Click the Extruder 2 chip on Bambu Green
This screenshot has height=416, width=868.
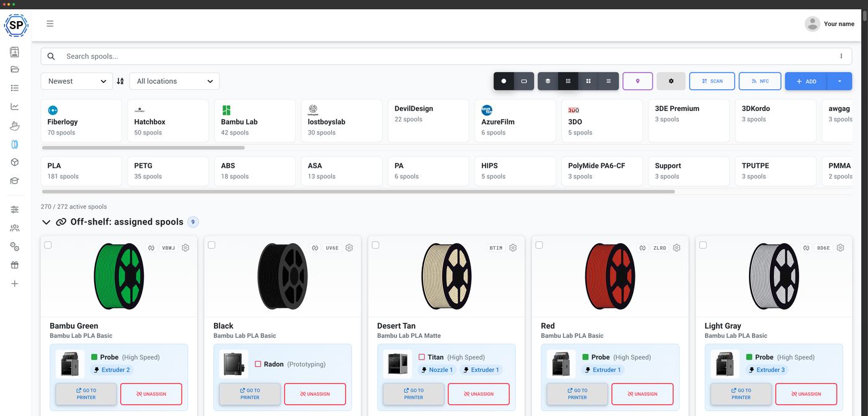[112, 370]
